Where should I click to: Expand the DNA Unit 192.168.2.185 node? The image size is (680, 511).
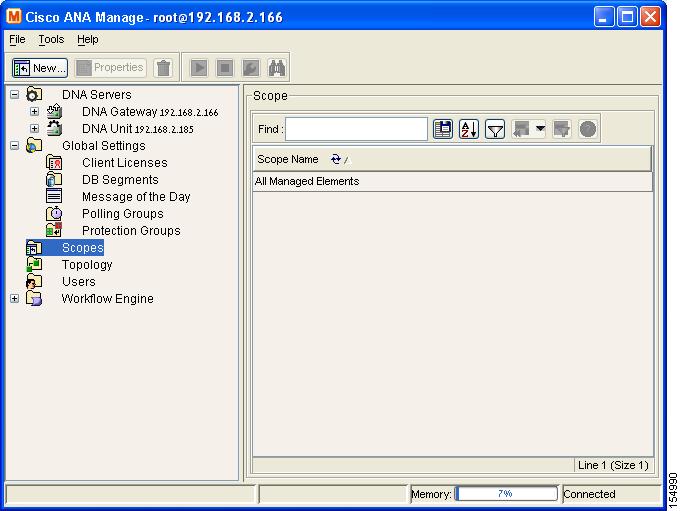pyautogui.click(x=34, y=128)
